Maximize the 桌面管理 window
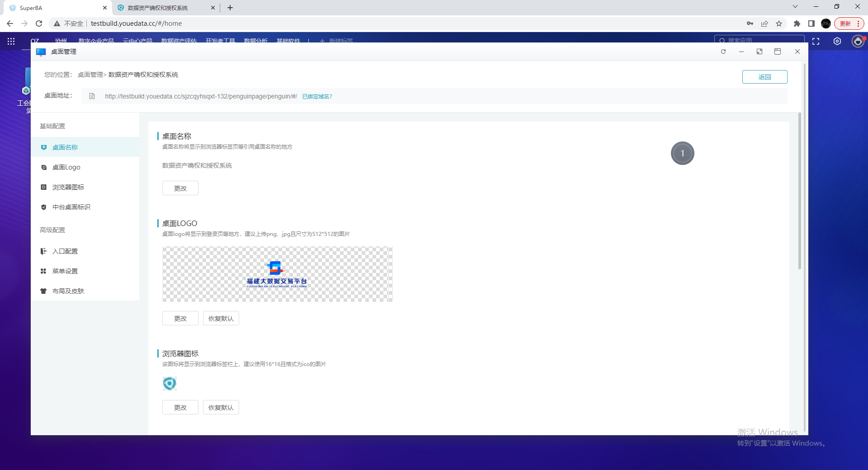 click(778, 52)
